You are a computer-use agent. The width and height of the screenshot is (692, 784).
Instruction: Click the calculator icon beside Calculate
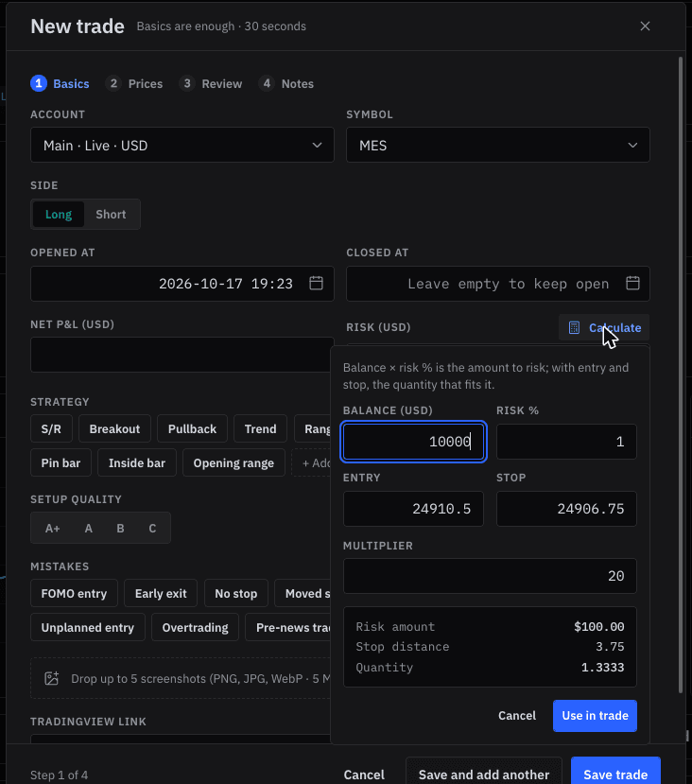(x=574, y=327)
